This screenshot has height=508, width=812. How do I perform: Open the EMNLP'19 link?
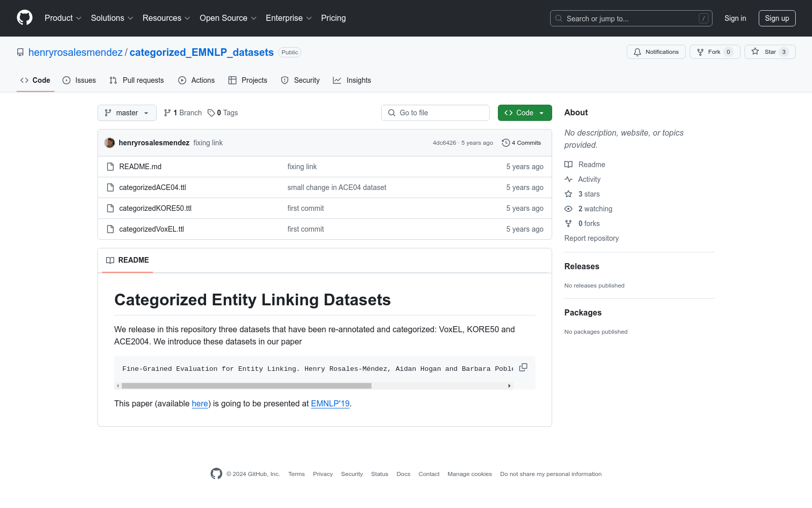coord(330,403)
